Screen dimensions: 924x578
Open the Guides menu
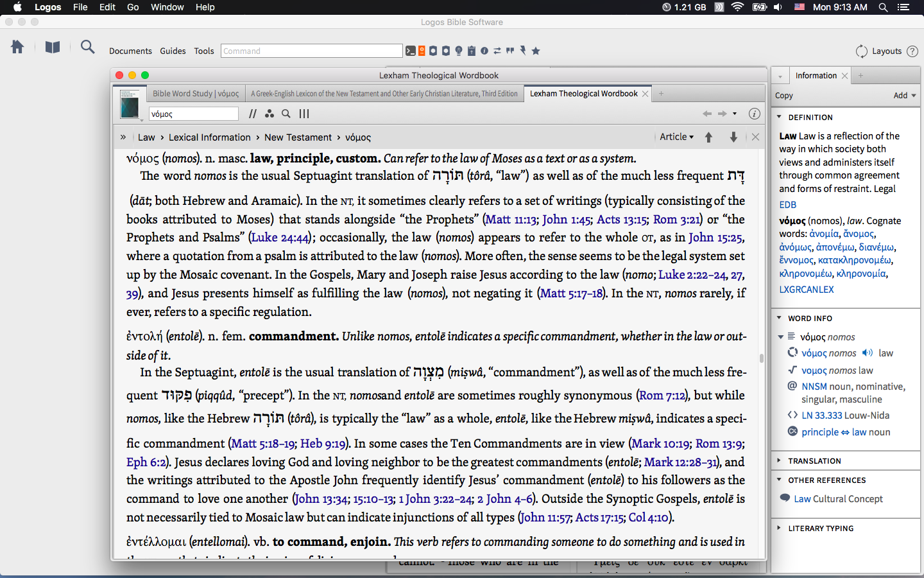(173, 51)
